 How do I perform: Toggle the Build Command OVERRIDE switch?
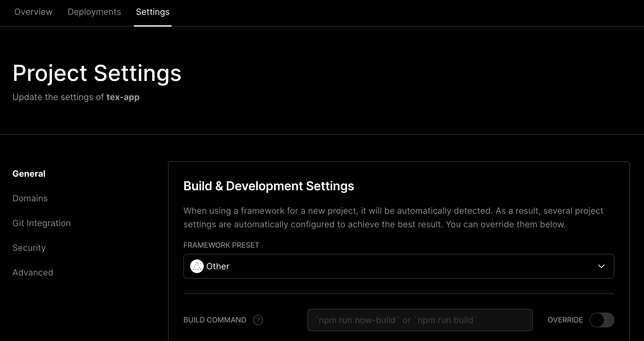pos(602,320)
